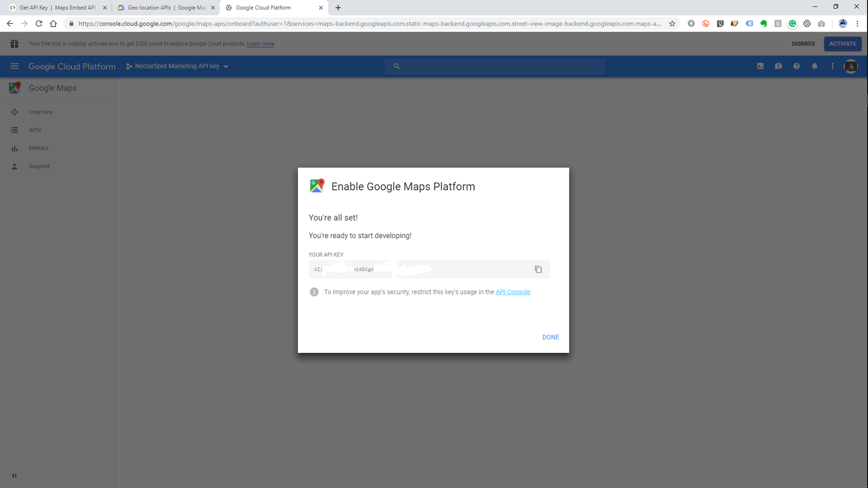Click the ACTIVATE free trial button
868x488 pixels.
tap(842, 44)
